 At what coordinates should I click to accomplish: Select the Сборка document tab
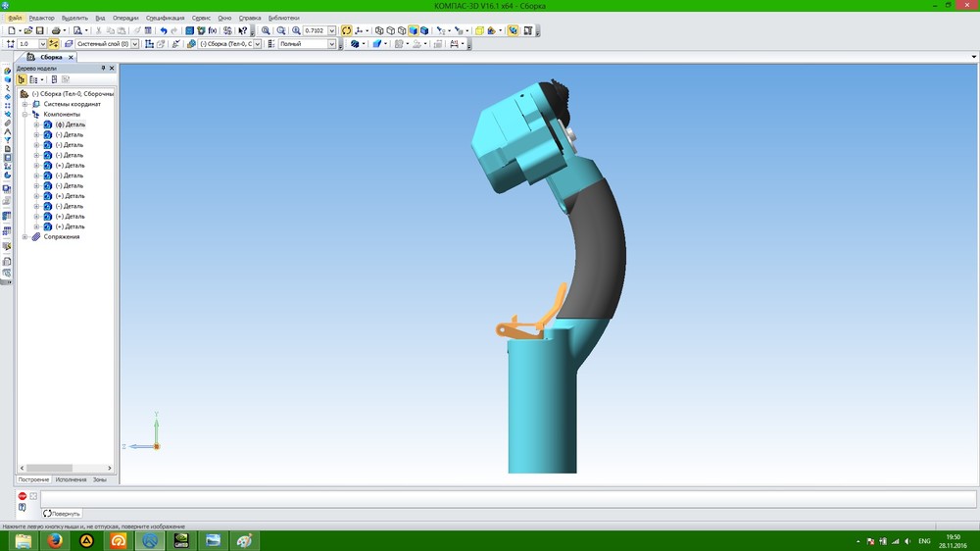(x=50, y=57)
